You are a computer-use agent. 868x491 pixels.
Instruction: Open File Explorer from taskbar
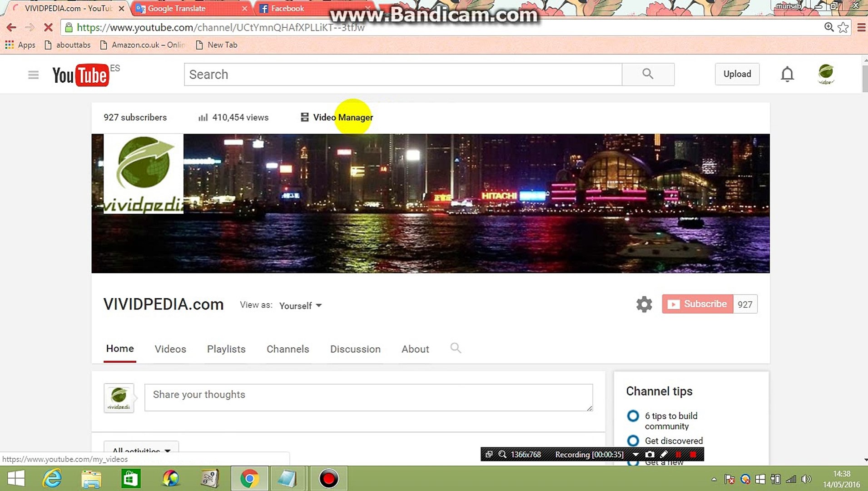coord(91,478)
